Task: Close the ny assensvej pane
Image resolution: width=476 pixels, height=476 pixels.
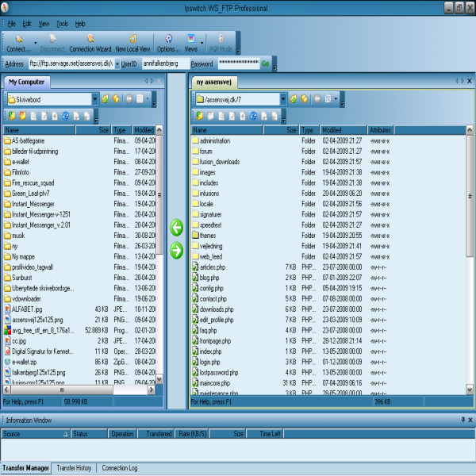Action: [470, 81]
